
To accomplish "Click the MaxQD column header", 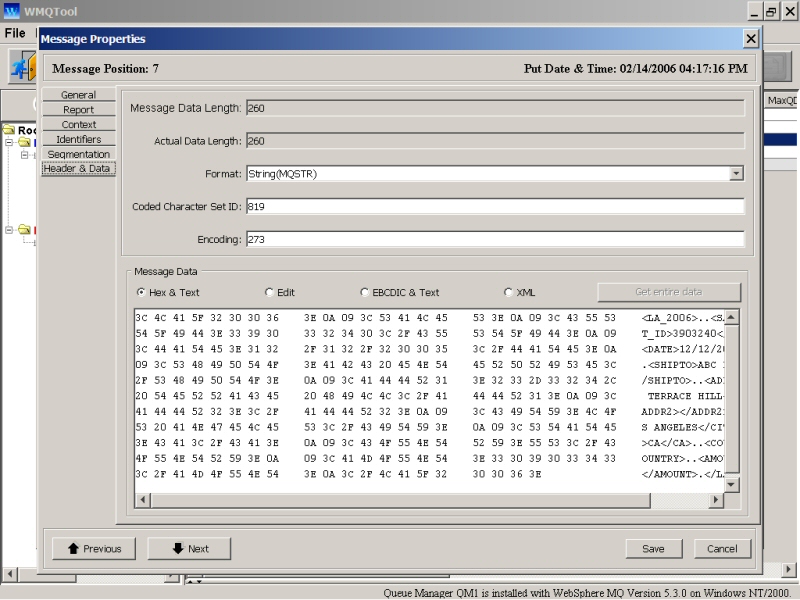I will coord(782,101).
